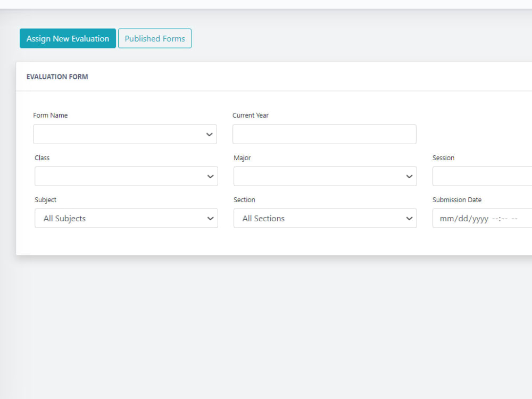Switch to the Published Forms view

coord(155,38)
